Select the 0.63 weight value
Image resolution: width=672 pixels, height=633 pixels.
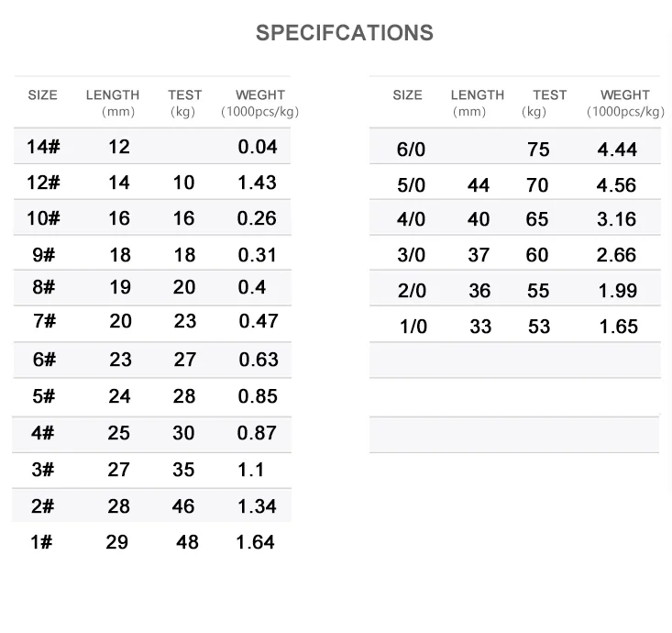point(258,360)
